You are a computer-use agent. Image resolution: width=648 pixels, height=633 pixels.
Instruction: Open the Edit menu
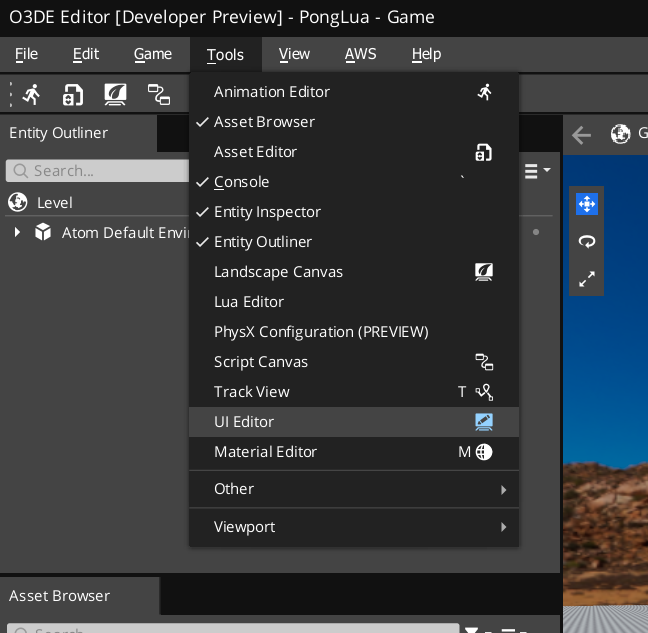pyautogui.click(x=86, y=54)
